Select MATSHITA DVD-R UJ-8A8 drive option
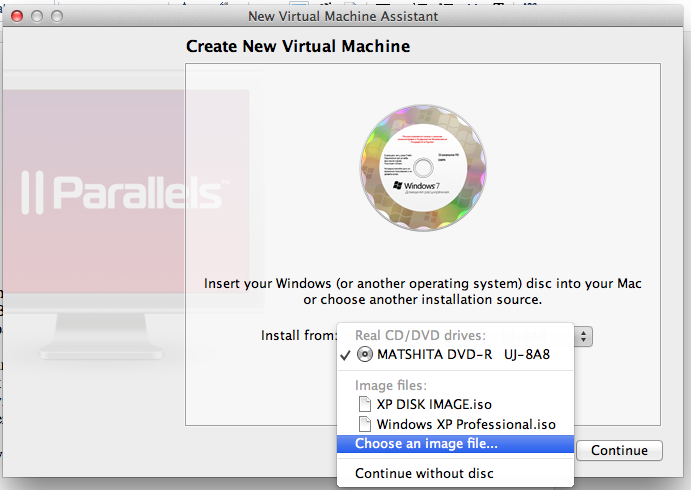The width and height of the screenshot is (691, 490). point(455,354)
